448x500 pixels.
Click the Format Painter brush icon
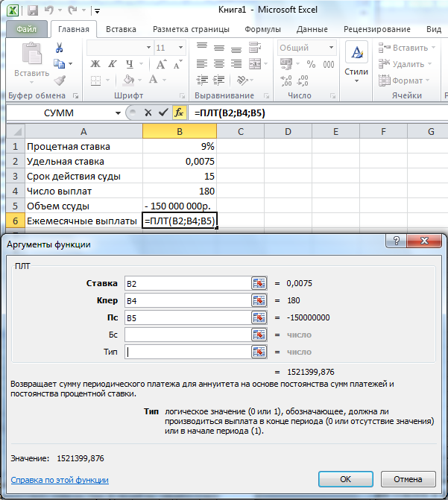60,80
